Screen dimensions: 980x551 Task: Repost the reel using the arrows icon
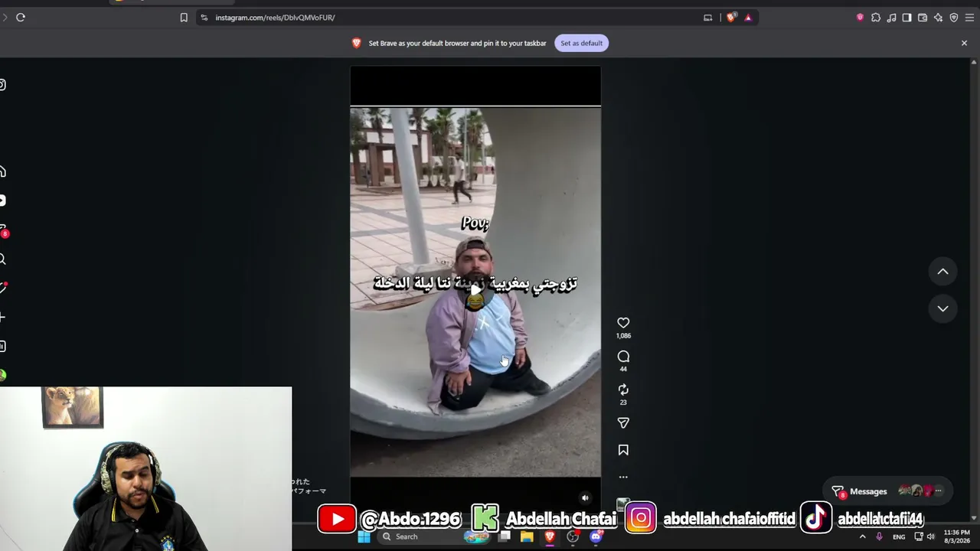pyautogui.click(x=623, y=390)
